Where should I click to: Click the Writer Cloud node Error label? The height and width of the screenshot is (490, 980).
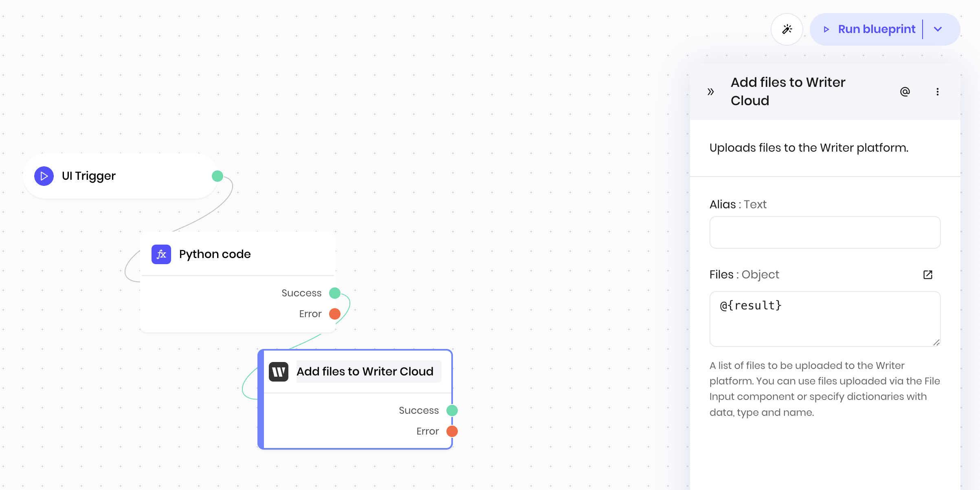tap(428, 431)
